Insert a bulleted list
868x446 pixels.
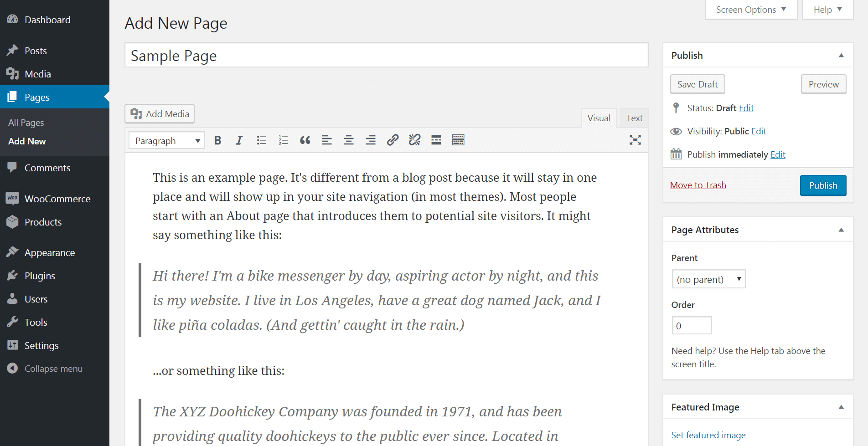click(x=261, y=140)
